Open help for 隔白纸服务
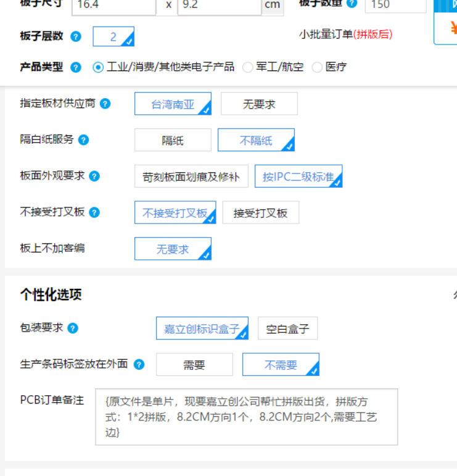 (83, 140)
